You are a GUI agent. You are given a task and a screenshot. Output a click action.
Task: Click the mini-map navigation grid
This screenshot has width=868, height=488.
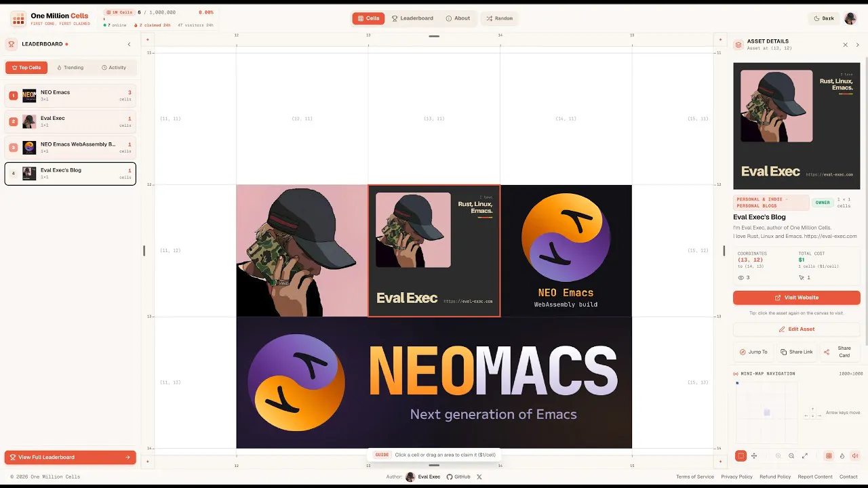point(767,412)
